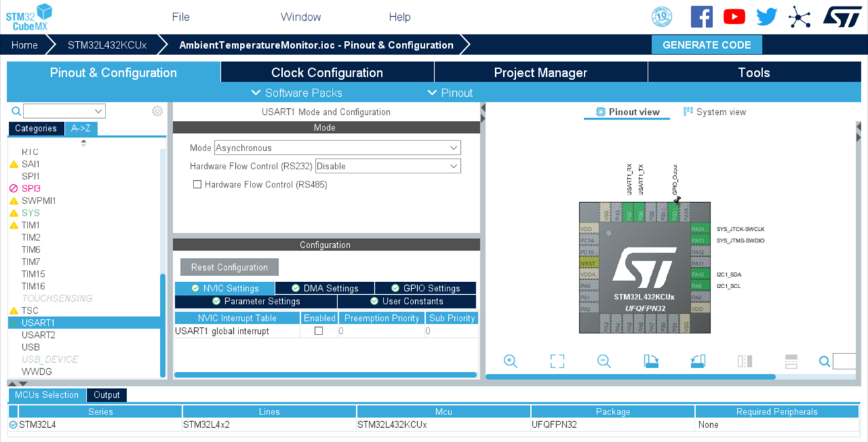
Task: Click the category search magnifier icon
Action: (16, 111)
